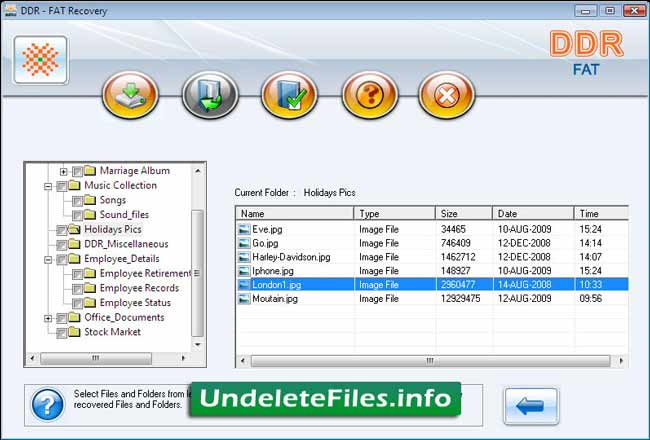
Task: Sort the file list by Time column
Action: click(x=601, y=214)
